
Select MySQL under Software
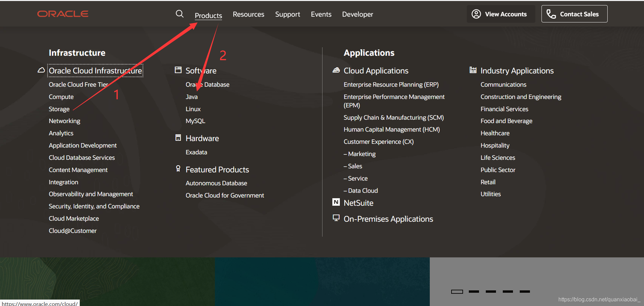click(196, 121)
